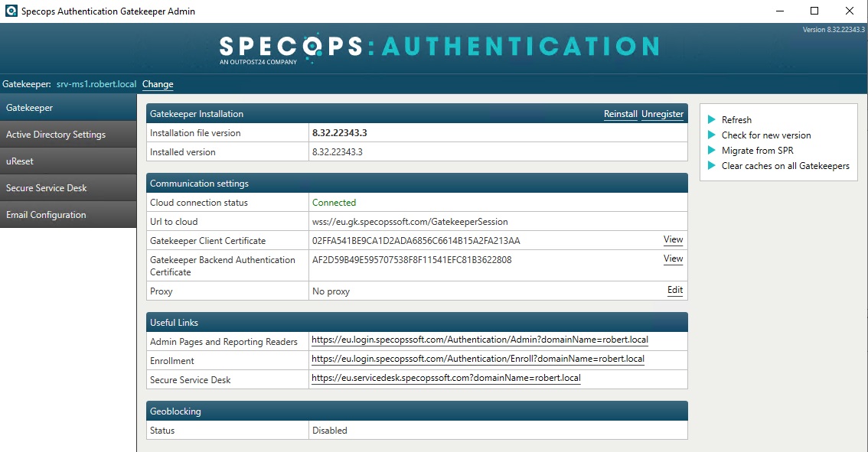Minimize the Gatekeeper Admin window

tap(780, 11)
